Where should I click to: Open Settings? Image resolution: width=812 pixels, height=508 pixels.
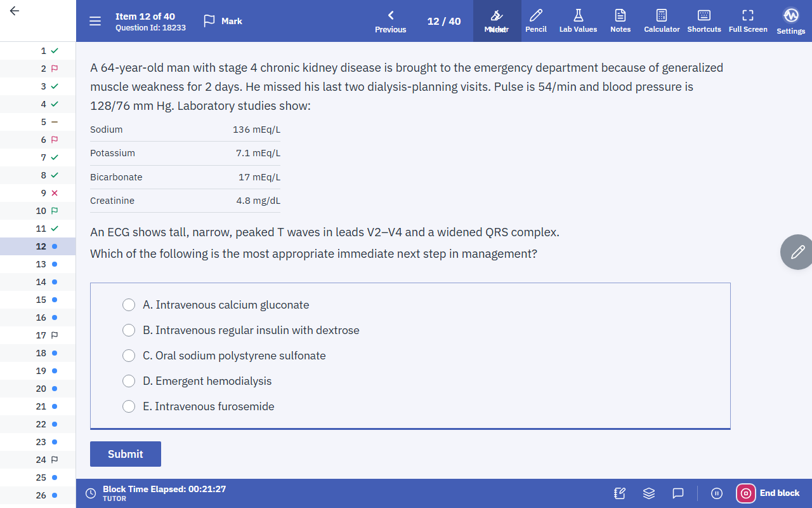[791, 21]
